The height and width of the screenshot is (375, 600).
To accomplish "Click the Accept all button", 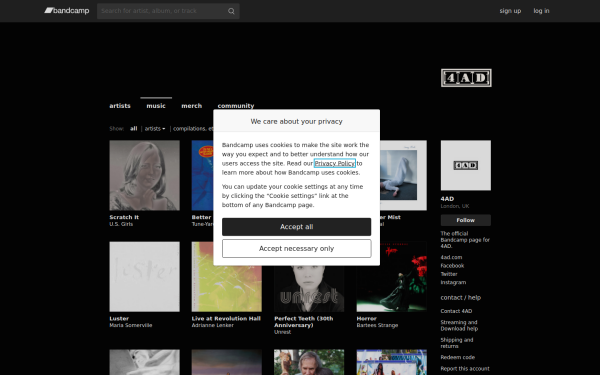I will coord(297,227).
